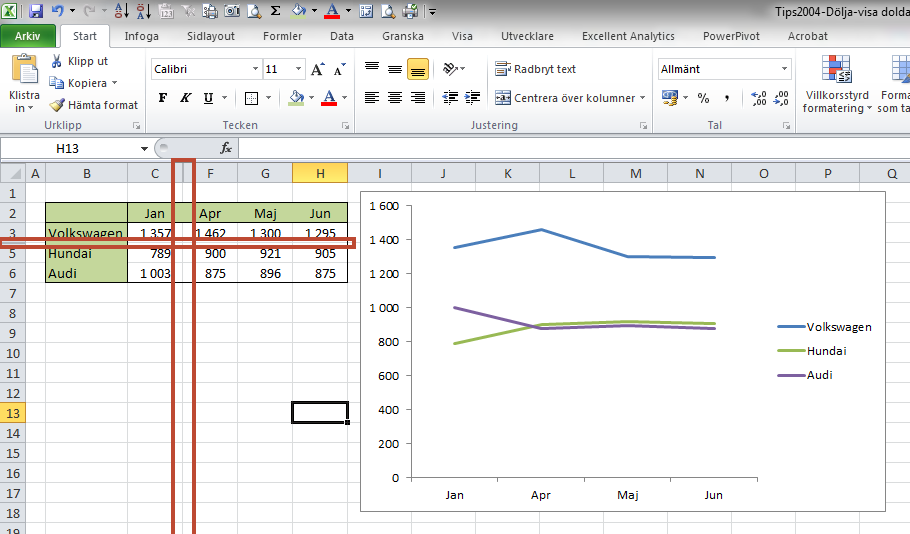910x534 pixels.
Task: Center text horizontally in cell
Action: tap(395, 98)
